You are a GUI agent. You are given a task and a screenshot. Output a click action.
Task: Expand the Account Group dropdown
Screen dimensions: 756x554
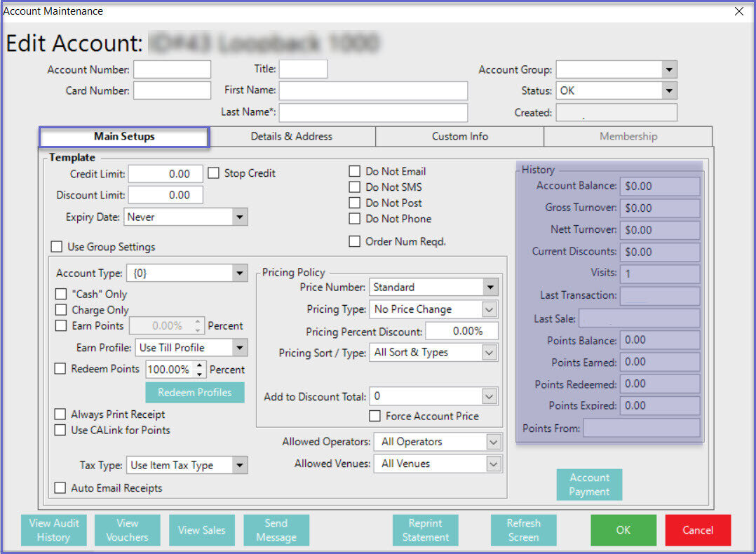pos(669,69)
